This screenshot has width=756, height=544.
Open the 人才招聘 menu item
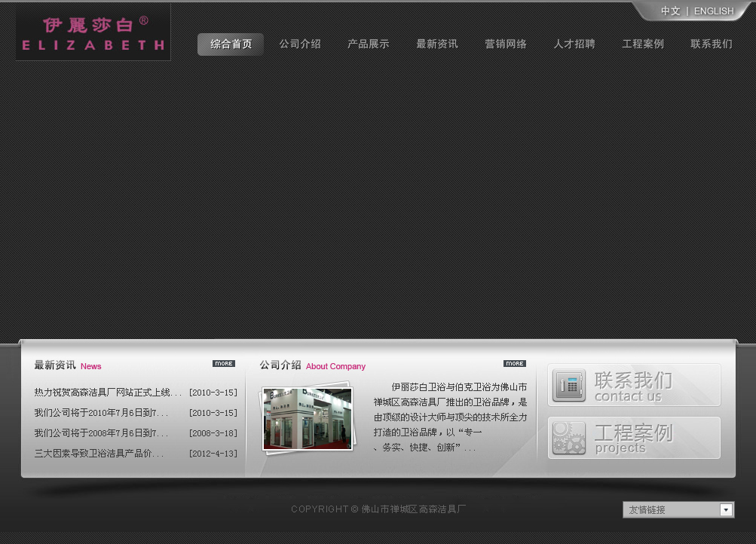[574, 44]
